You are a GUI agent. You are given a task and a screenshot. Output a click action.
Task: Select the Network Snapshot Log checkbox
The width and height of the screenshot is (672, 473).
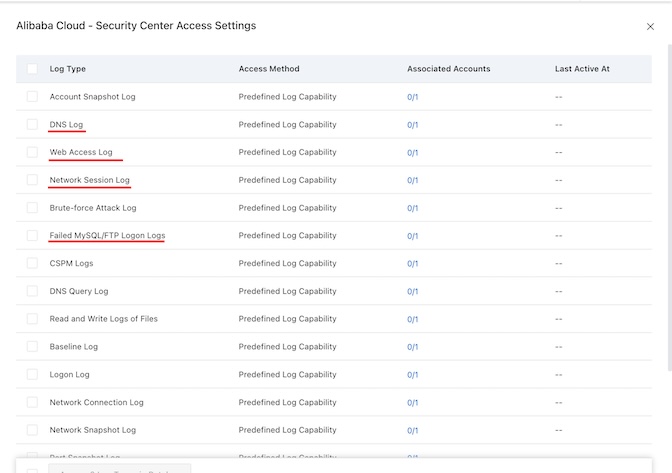click(x=32, y=430)
